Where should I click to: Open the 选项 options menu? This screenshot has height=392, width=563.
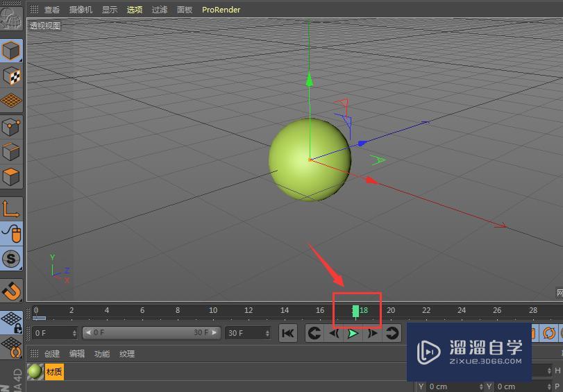point(135,10)
